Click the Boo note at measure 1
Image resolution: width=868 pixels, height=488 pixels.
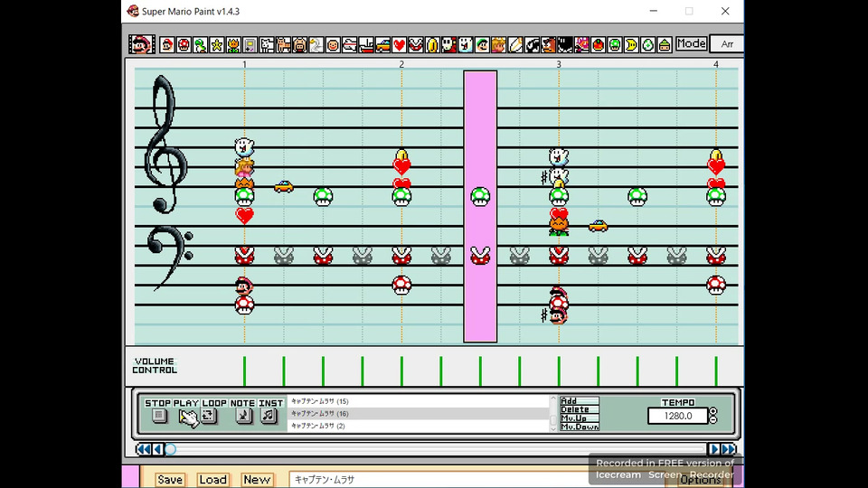pyautogui.click(x=244, y=146)
